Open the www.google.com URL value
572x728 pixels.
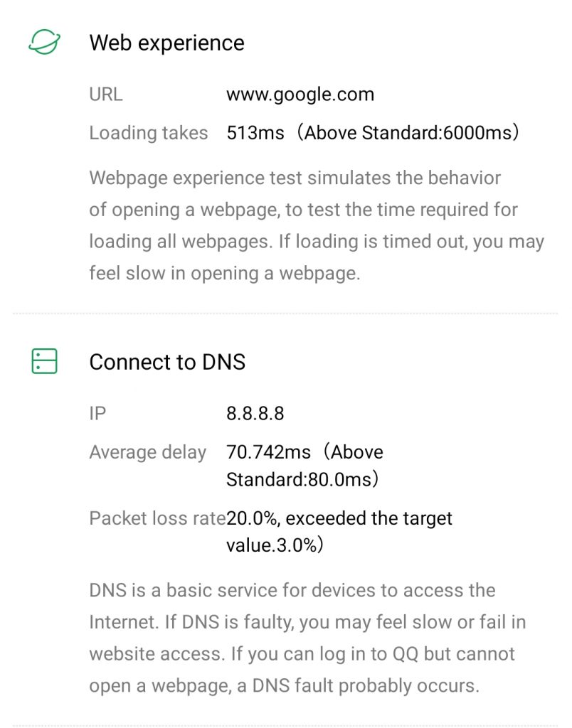[x=300, y=95]
